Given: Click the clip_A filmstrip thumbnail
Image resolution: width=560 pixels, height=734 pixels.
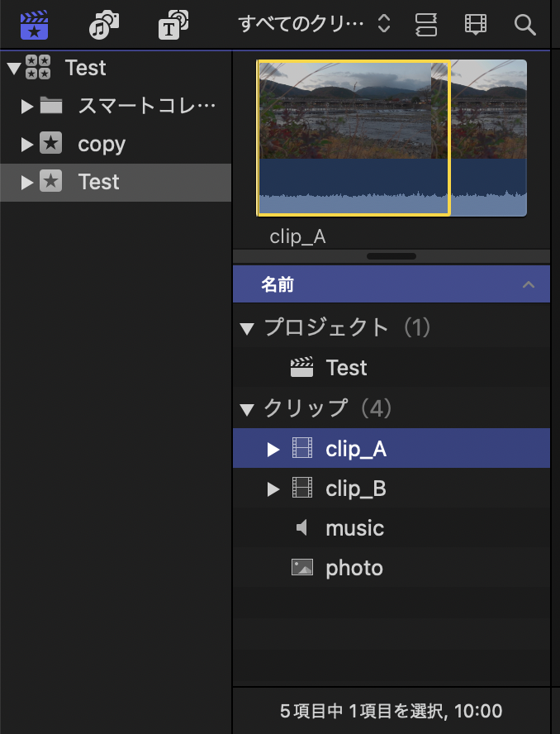Looking at the screenshot, I should tap(354, 137).
